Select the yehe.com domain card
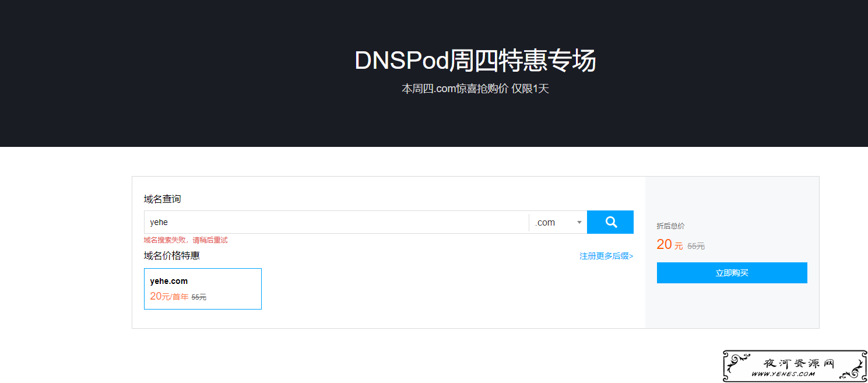The image size is (868, 383). coord(203,289)
